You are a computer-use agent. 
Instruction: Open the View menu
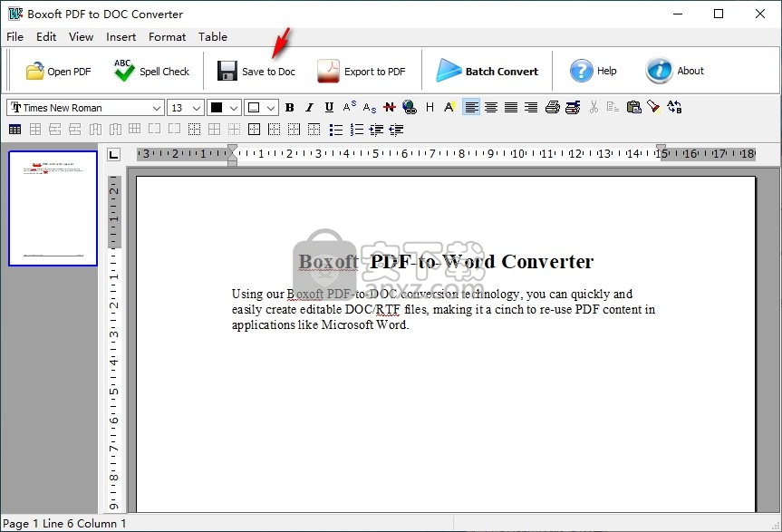(81, 37)
